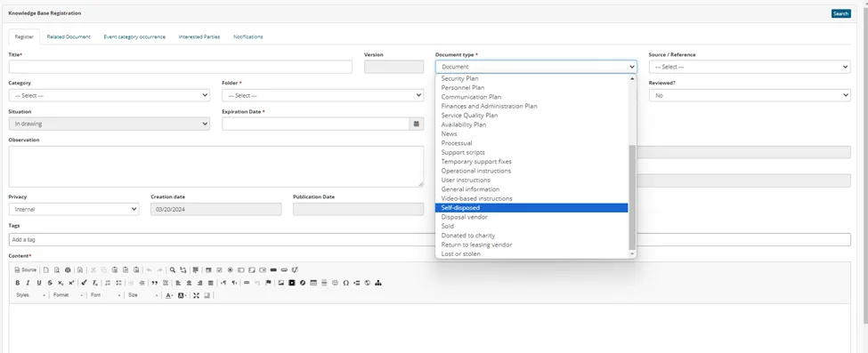Click the Print icon in editor

pos(68,270)
